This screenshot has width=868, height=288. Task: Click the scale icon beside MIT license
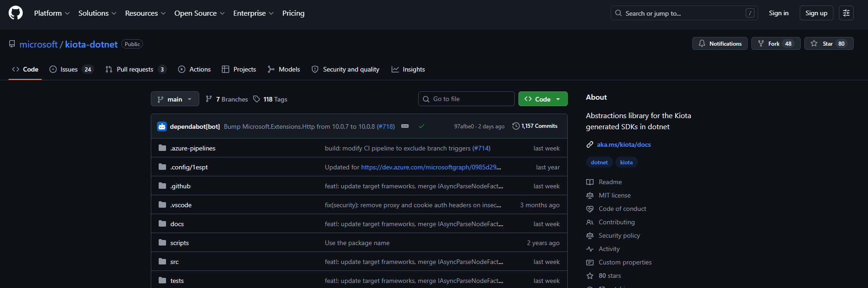[x=590, y=195]
